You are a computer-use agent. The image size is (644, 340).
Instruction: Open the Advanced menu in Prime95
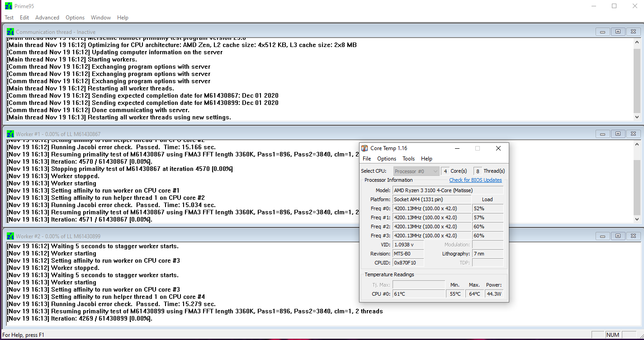pyautogui.click(x=47, y=18)
